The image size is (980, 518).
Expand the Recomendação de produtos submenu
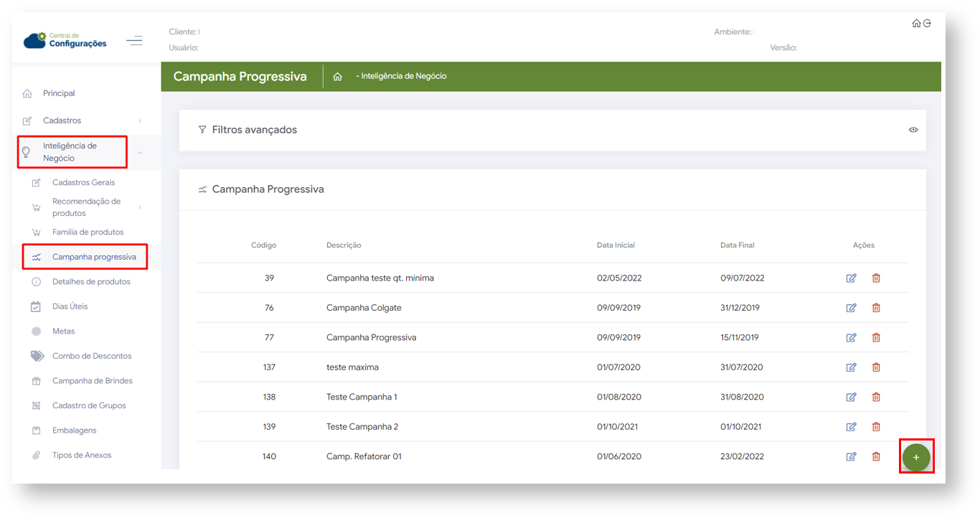coord(140,207)
